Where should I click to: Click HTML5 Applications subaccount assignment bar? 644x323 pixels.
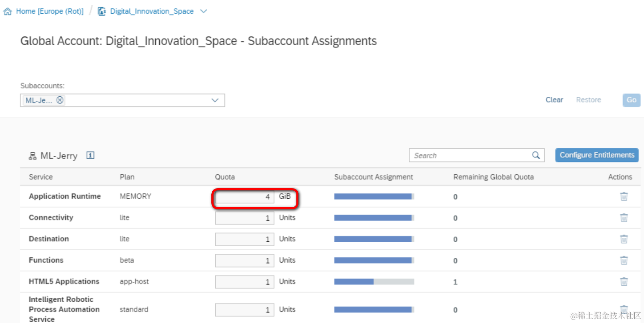(x=374, y=281)
